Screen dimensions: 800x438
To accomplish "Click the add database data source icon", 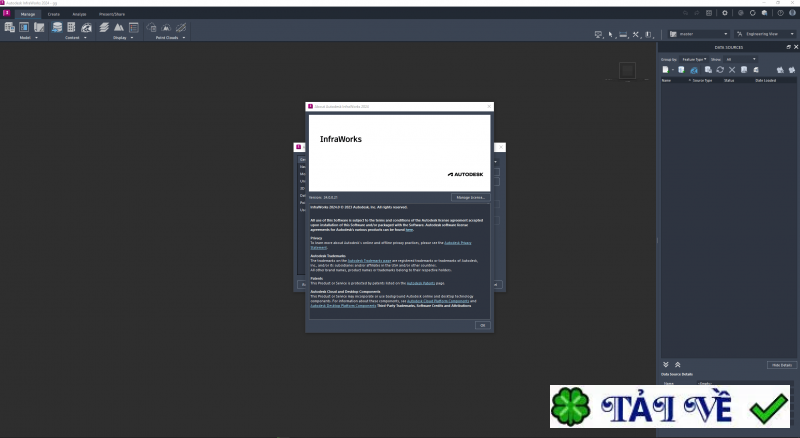I will pos(681,70).
